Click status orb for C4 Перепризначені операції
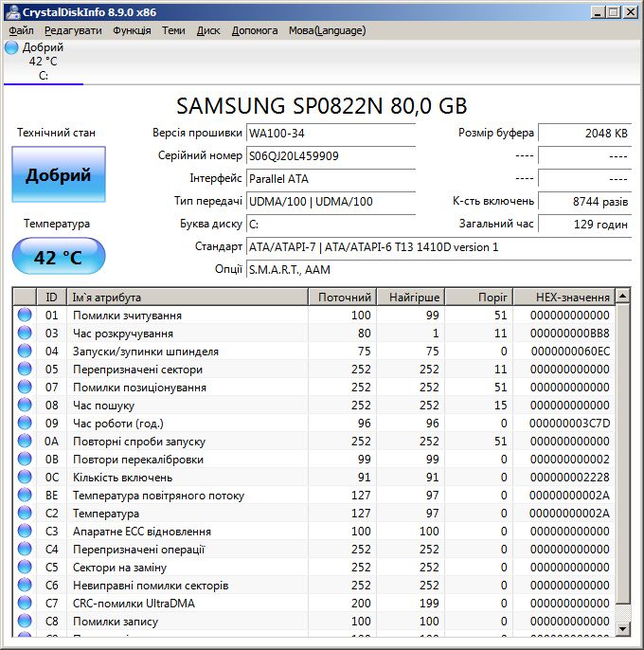The image size is (644, 650). [x=25, y=550]
